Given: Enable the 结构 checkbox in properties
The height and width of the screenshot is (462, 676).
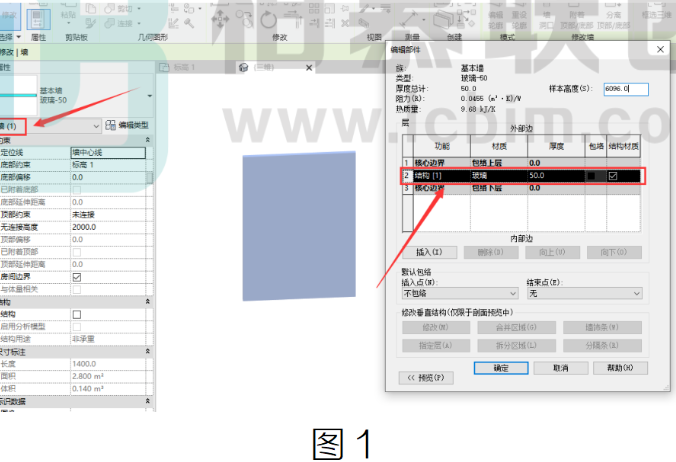Looking at the screenshot, I should point(77,315).
